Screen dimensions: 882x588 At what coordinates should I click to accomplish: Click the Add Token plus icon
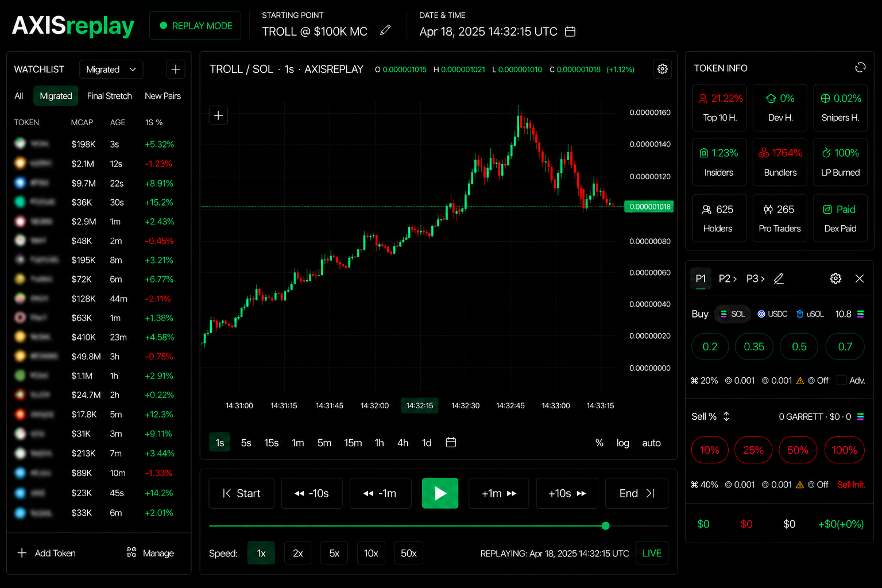point(22,553)
